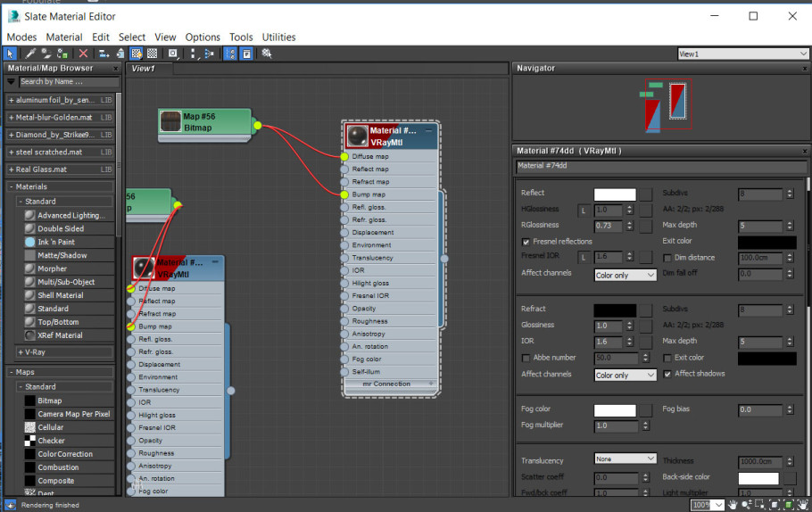Viewport: 812px width, 512px height.
Task: Enable Dim distance checkbox
Action: tap(667, 258)
